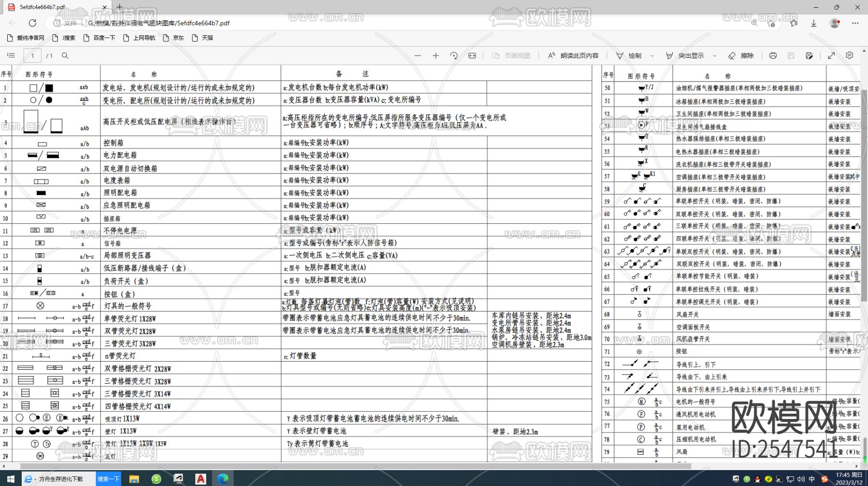Click the horizontal scrollbar right arrow
This screenshot has width=868, height=486.
(857, 466)
